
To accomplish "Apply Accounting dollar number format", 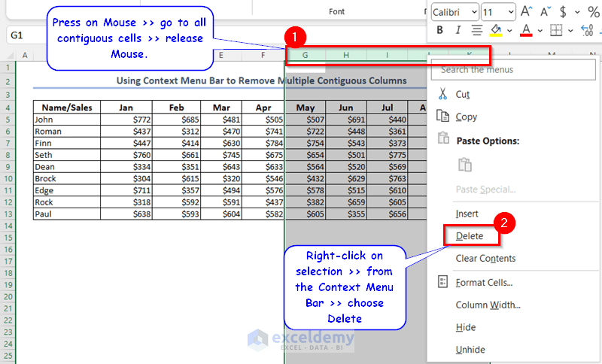I will click(563, 12).
